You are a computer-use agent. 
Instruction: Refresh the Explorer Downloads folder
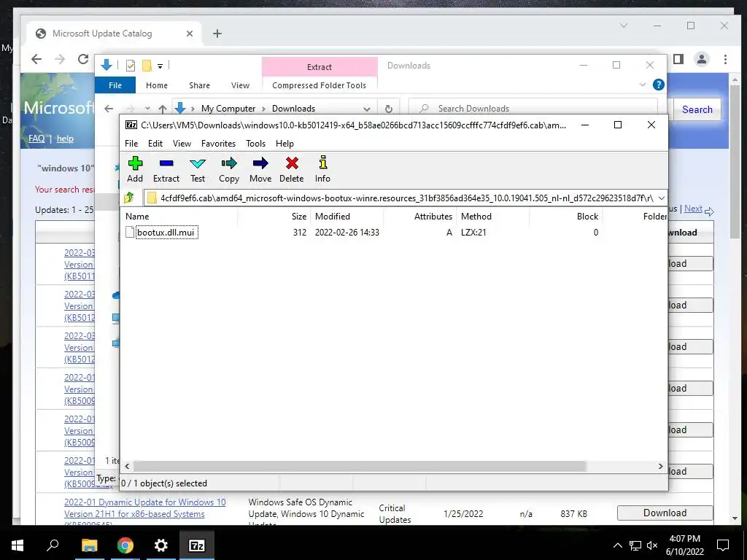(389, 109)
